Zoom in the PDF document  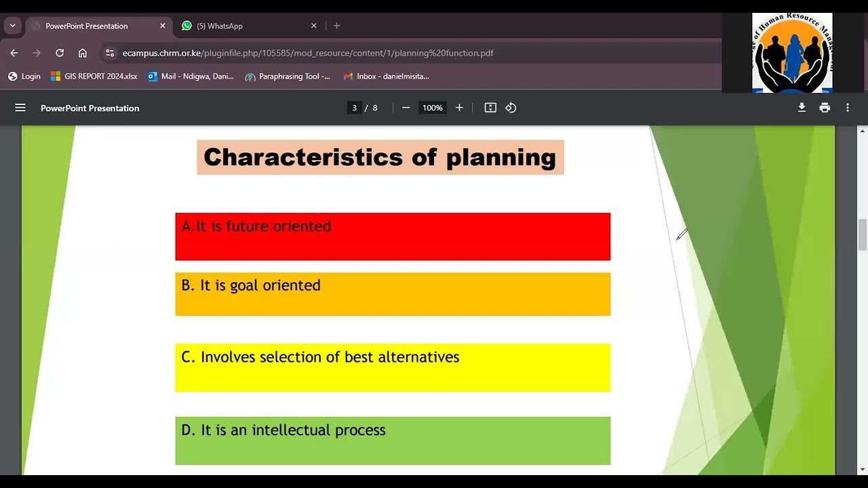459,108
